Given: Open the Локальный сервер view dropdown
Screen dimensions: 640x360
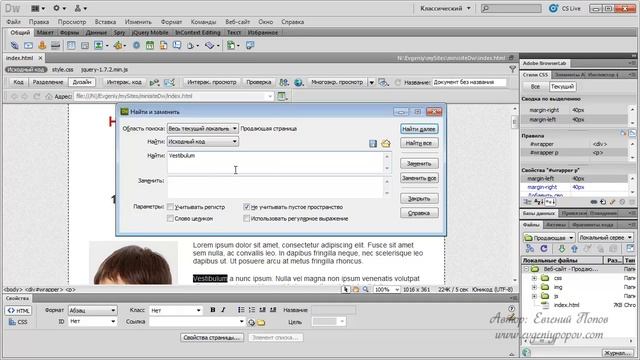Looking at the screenshot, I should [x=606, y=237].
